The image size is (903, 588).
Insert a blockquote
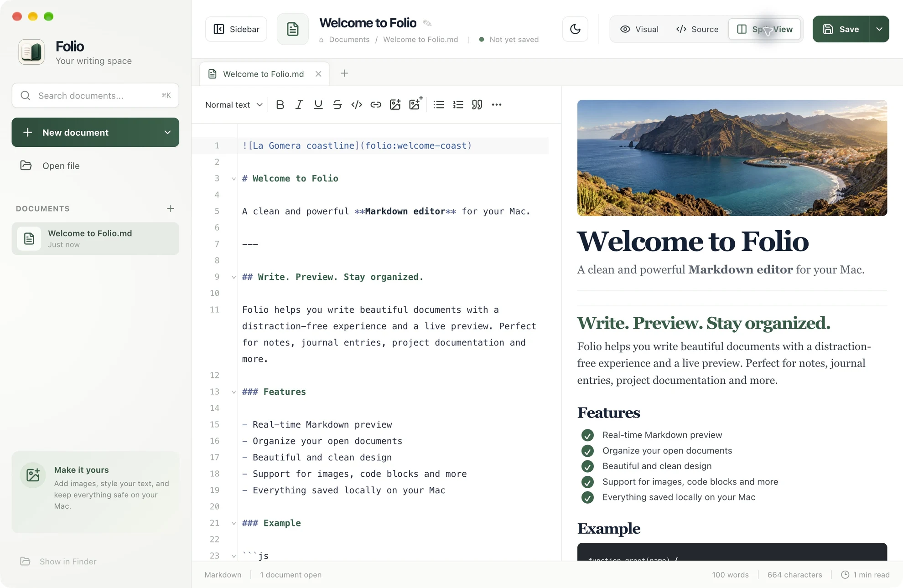[x=477, y=105]
